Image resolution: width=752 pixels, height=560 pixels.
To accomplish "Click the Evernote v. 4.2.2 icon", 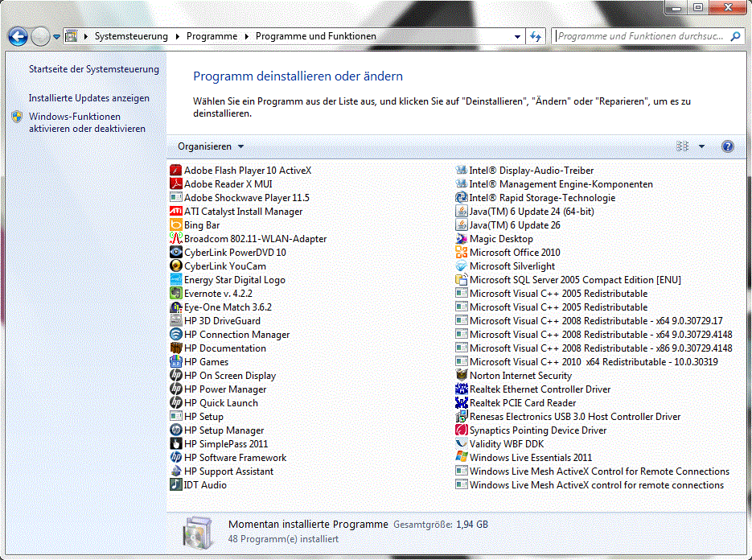I will (x=176, y=293).
